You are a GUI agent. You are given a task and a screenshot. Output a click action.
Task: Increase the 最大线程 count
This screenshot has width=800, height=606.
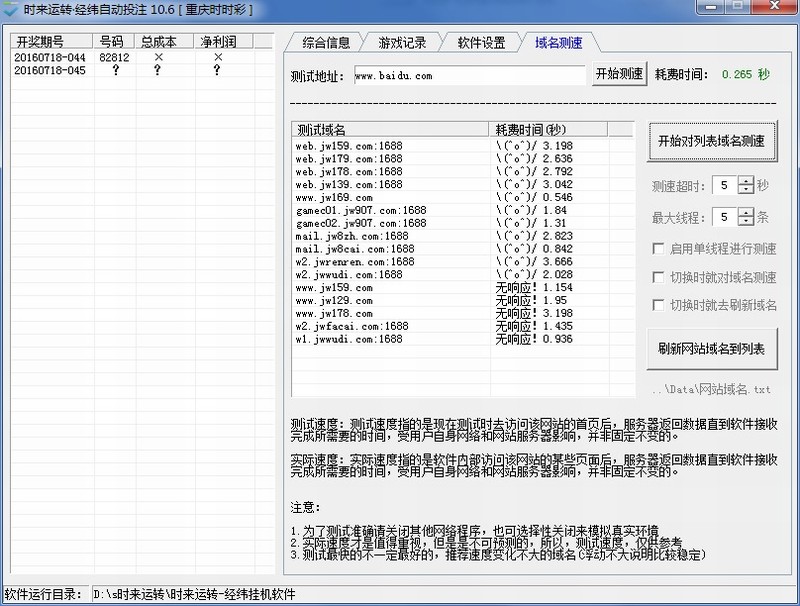pos(745,212)
